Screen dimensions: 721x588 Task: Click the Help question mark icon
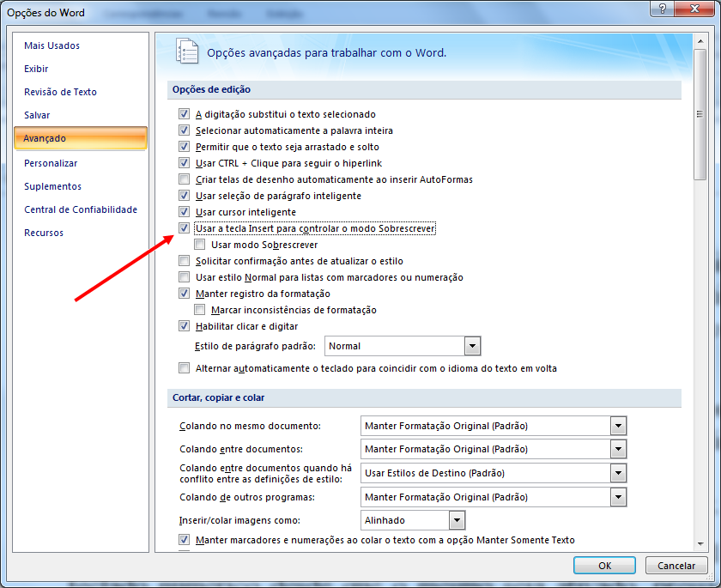(x=663, y=9)
